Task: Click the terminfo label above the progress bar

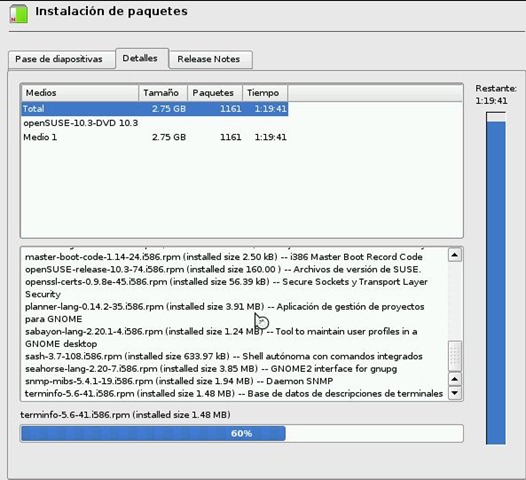Action: [x=125, y=415]
